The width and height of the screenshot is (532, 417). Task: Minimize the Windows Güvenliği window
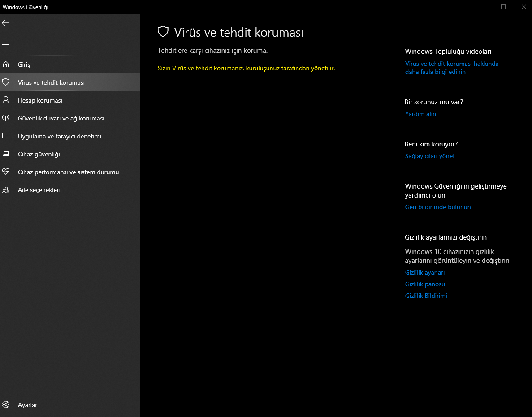[483, 7]
